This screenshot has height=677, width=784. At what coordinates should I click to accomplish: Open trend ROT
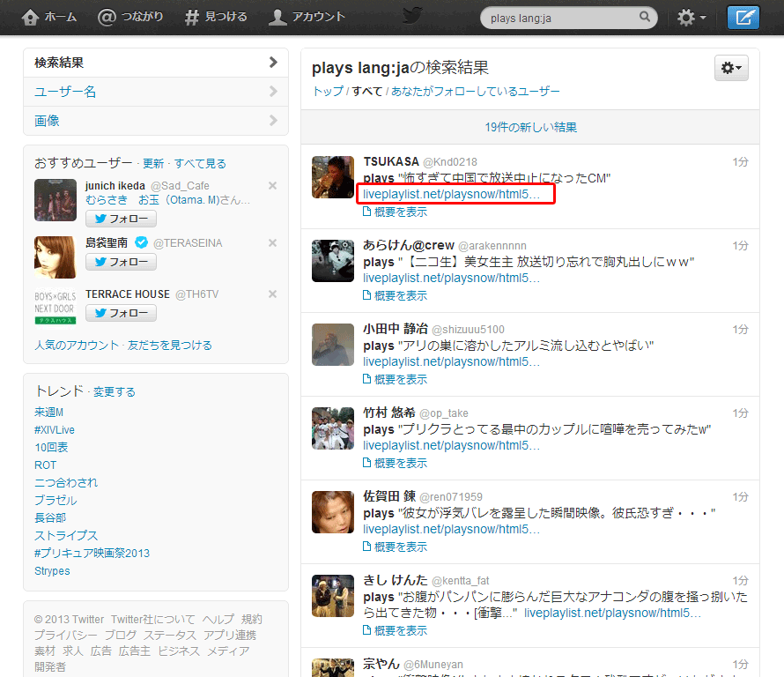[x=46, y=465]
